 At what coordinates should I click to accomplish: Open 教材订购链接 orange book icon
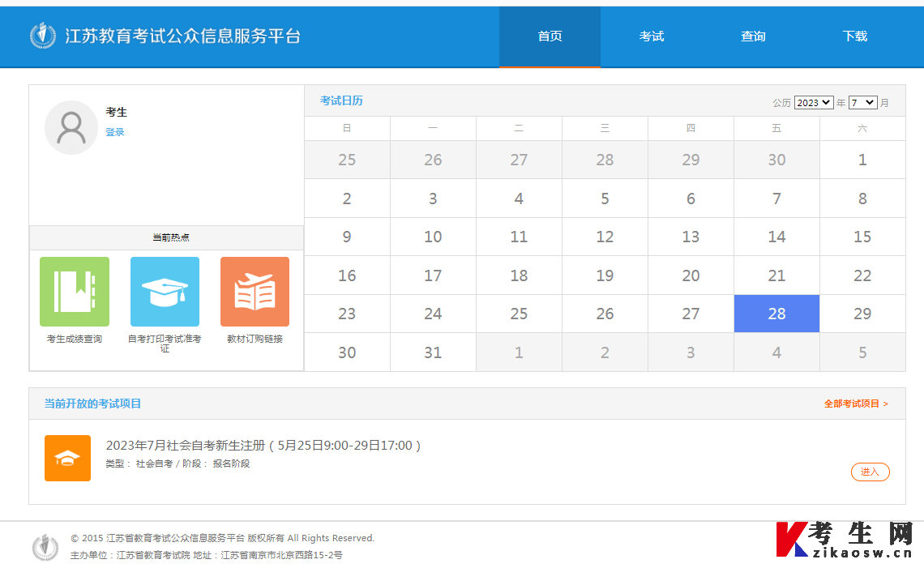pyautogui.click(x=255, y=292)
